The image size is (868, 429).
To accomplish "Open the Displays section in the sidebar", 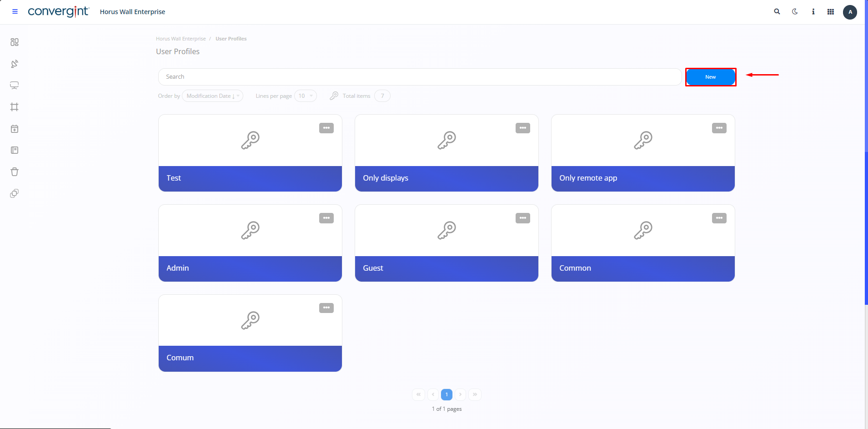I will coord(15,85).
